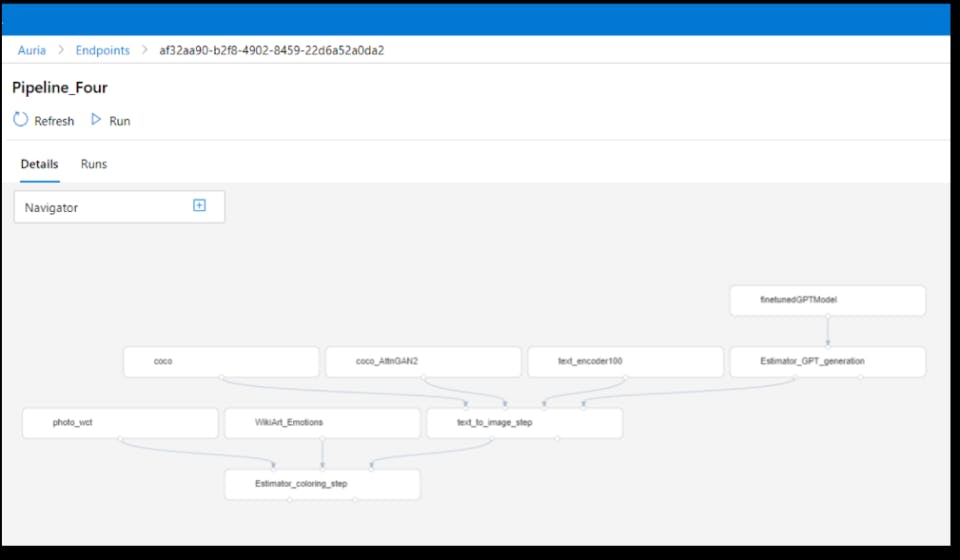
Task: Click output port under coco_AttnGAN2 node
Action: click(423, 377)
